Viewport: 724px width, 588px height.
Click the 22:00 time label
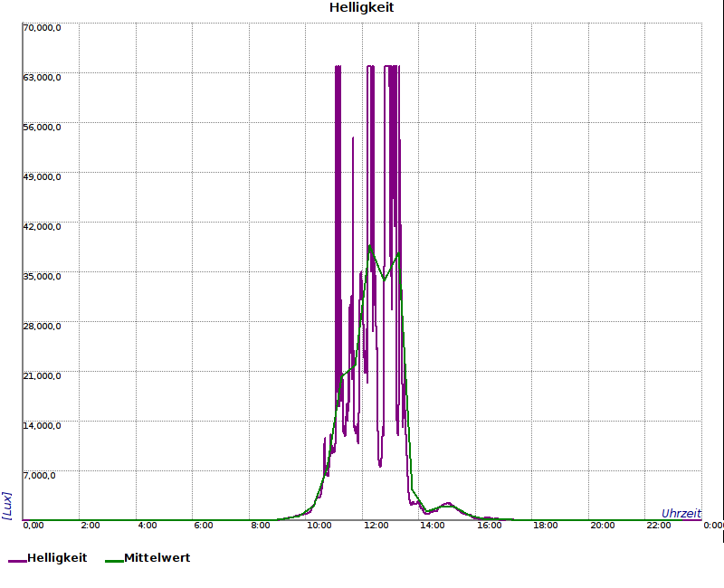659,526
